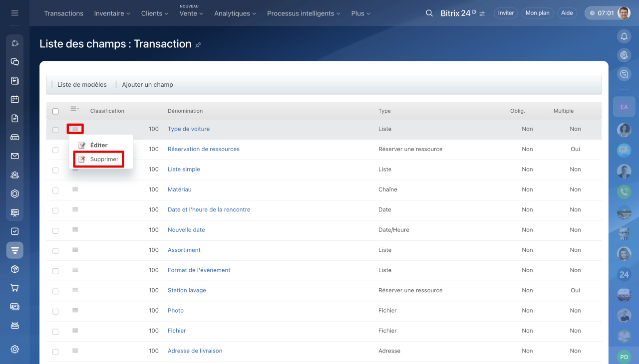Viewport: 639px width, 364px height.
Task: Click the search magnifier icon
Action: (x=429, y=13)
